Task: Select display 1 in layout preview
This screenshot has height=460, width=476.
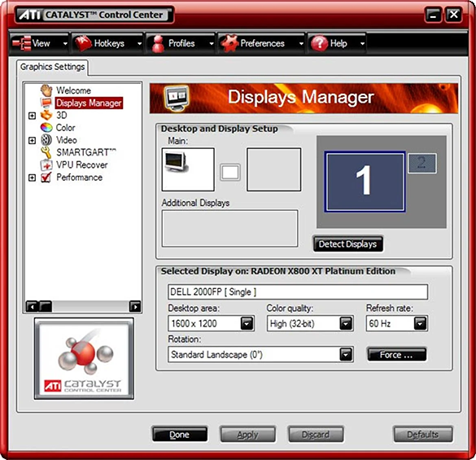Action: point(365,182)
